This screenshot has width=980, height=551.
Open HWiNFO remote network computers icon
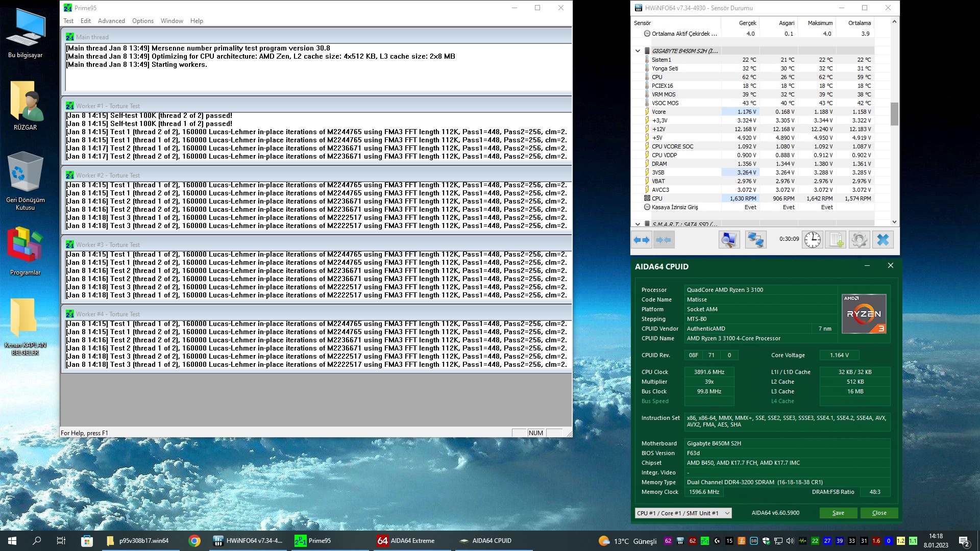(755, 240)
